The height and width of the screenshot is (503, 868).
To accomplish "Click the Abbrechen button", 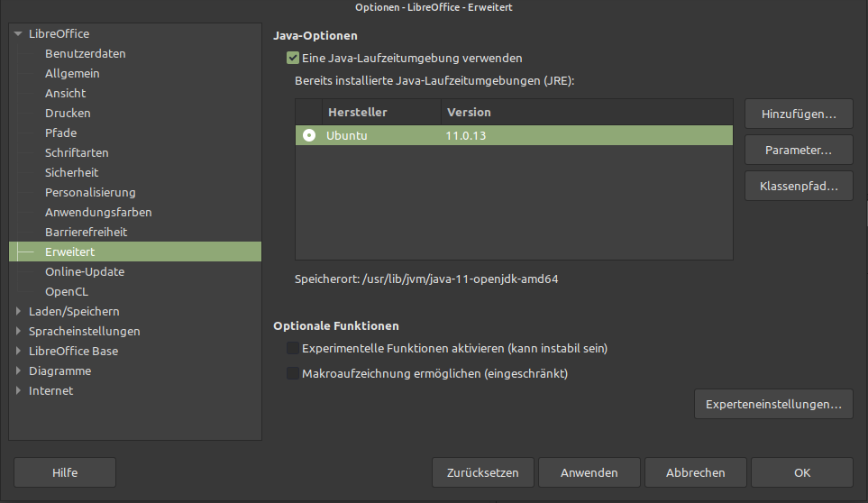I will (x=695, y=472).
